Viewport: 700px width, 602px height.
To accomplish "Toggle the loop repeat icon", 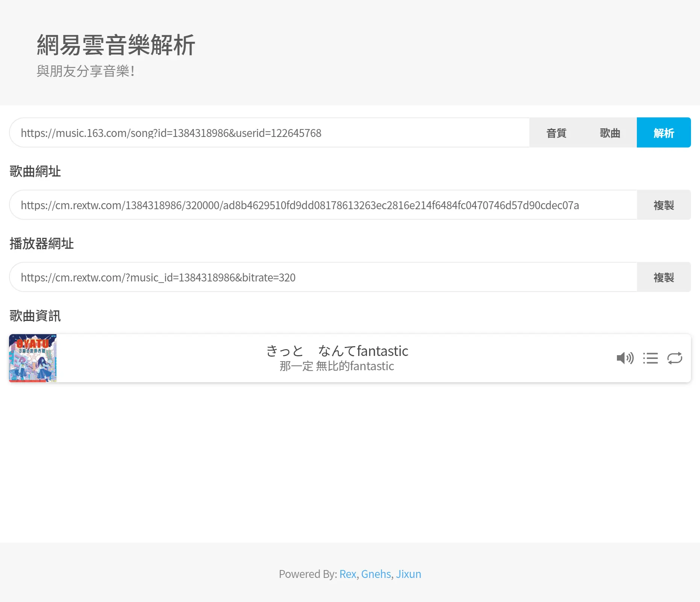I will (674, 358).
